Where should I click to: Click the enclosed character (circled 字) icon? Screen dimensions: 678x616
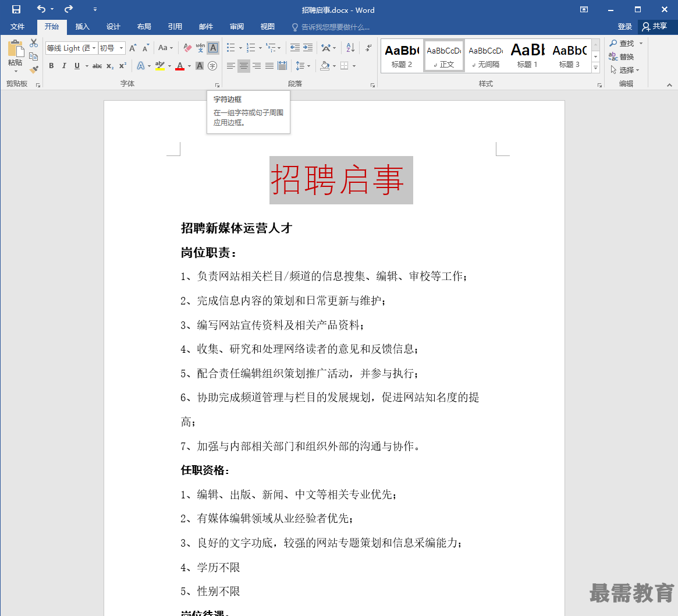(212, 66)
